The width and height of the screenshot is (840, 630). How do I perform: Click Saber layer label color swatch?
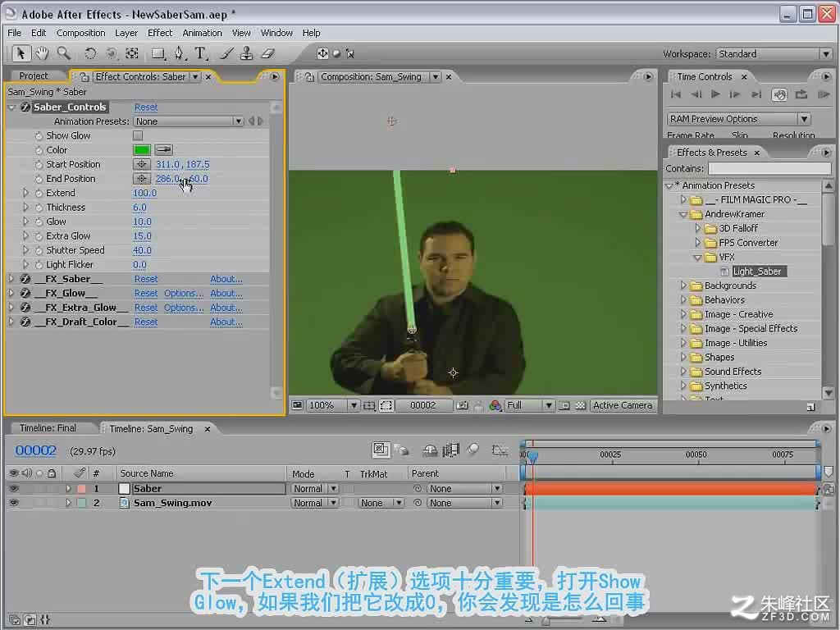click(81, 489)
